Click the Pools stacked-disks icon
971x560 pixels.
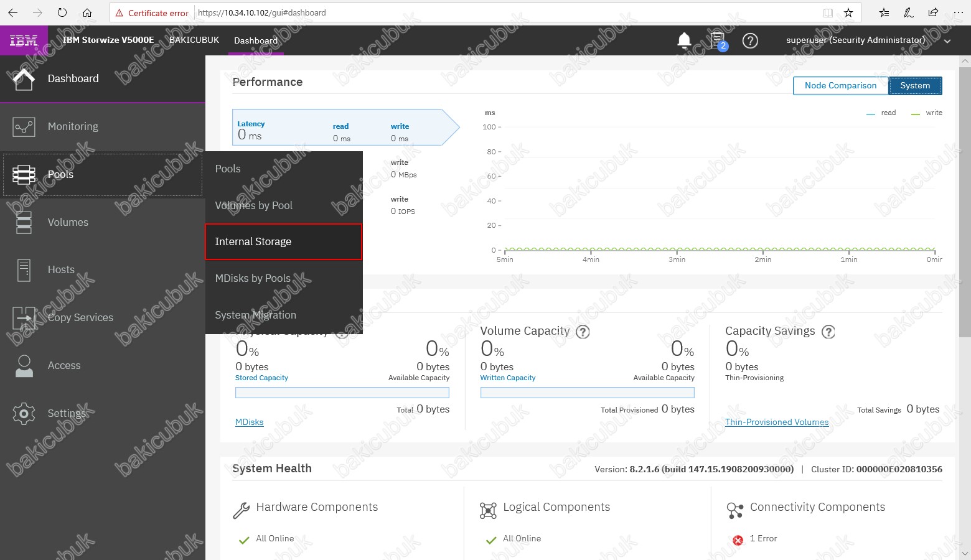click(24, 175)
